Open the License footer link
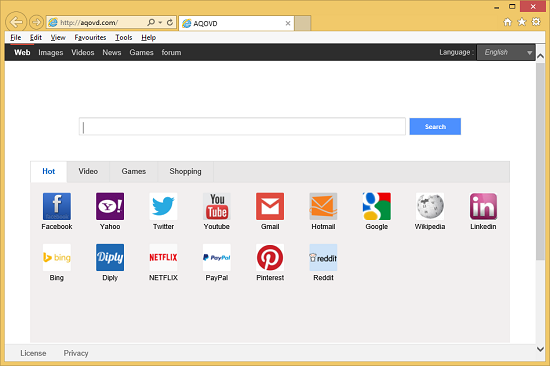 click(33, 353)
